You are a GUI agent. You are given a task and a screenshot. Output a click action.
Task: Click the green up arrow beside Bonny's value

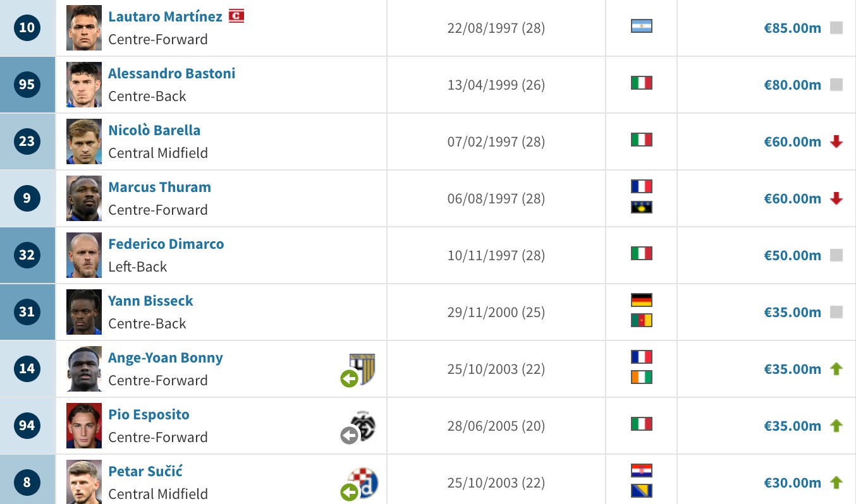click(836, 369)
